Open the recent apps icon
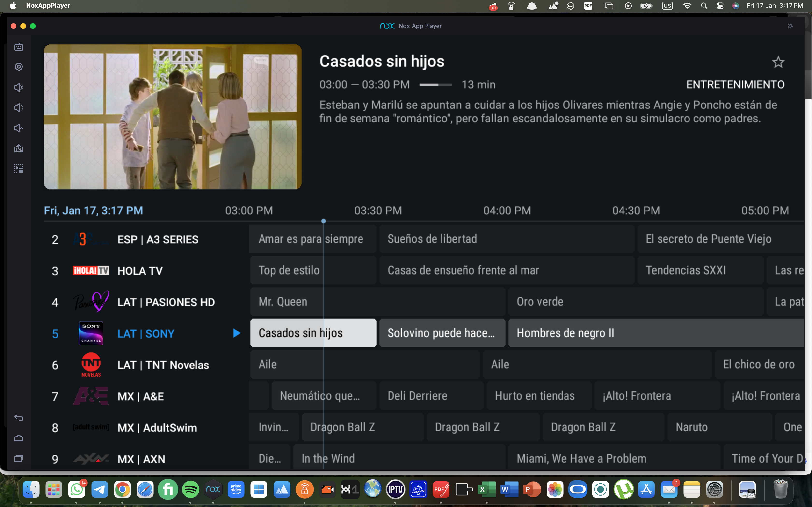This screenshot has width=812, height=507. (x=19, y=458)
